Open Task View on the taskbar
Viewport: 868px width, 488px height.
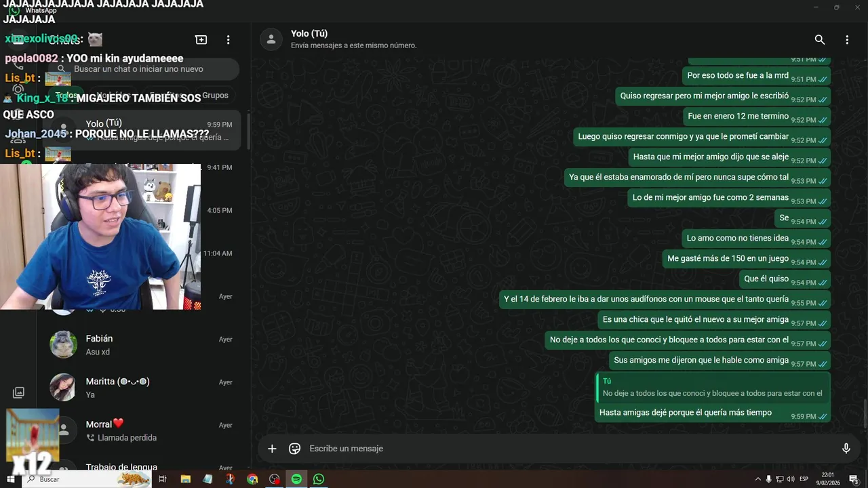pos(163,479)
